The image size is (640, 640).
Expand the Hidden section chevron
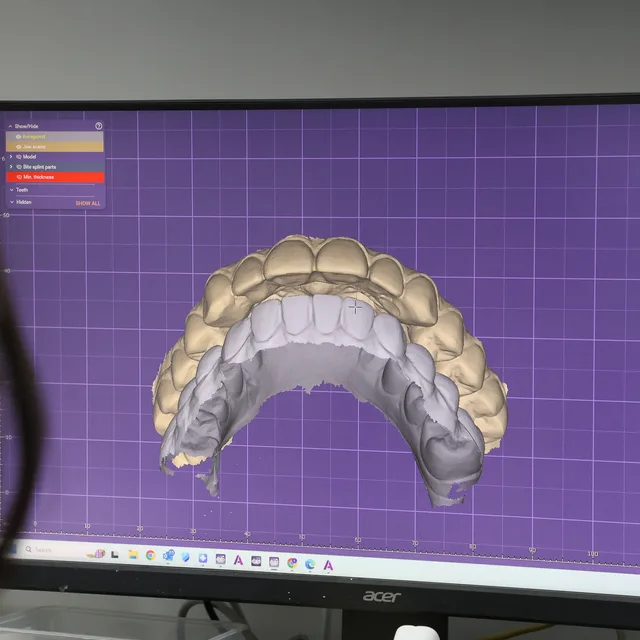[x=11, y=202]
